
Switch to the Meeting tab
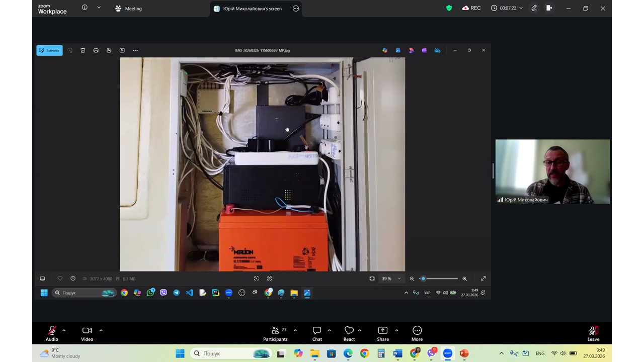coord(129,9)
